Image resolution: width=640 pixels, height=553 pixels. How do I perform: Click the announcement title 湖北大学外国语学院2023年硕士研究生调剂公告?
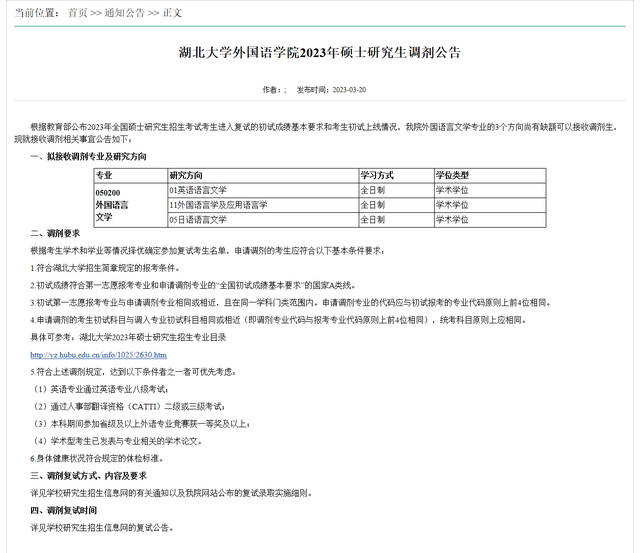point(320,53)
